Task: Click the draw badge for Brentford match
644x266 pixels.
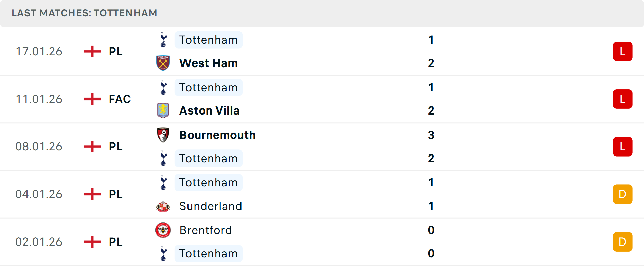Action: (x=622, y=242)
